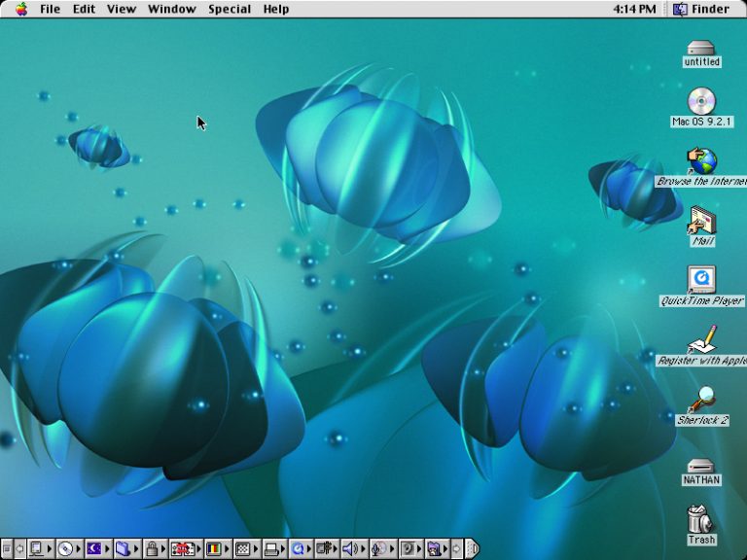Click the Control Strip right scroll arrow

click(x=456, y=548)
